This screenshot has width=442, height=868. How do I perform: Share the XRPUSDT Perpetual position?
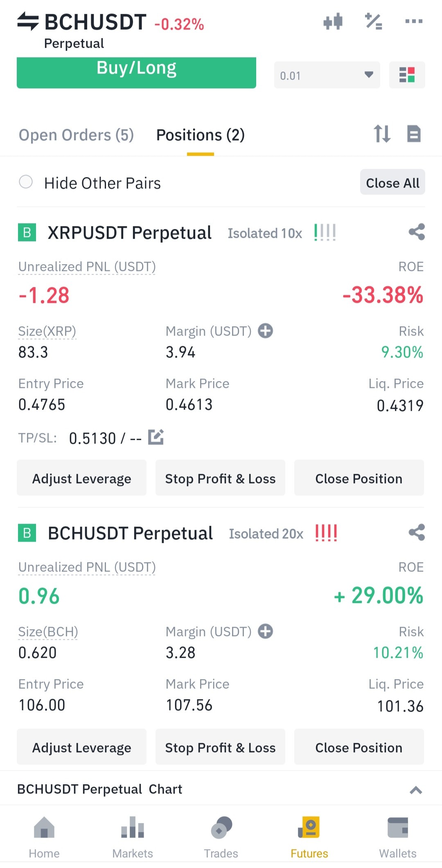tap(417, 232)
